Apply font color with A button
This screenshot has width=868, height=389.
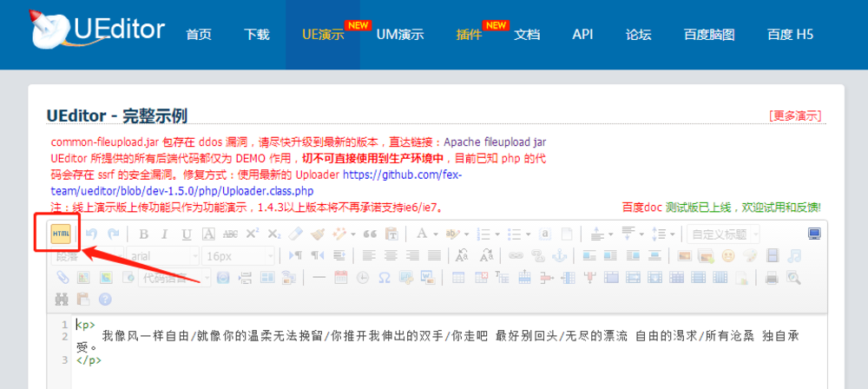tap(422, 234)
